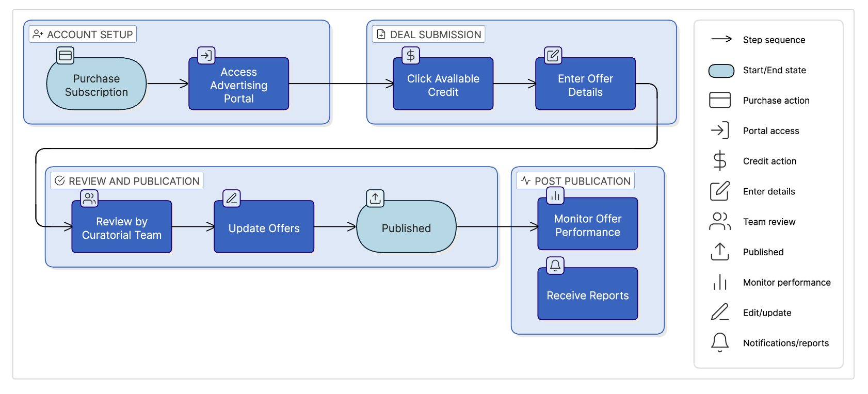
Task: Click the bar chart icon above Monitor Offer Performance
Action: 555,195
